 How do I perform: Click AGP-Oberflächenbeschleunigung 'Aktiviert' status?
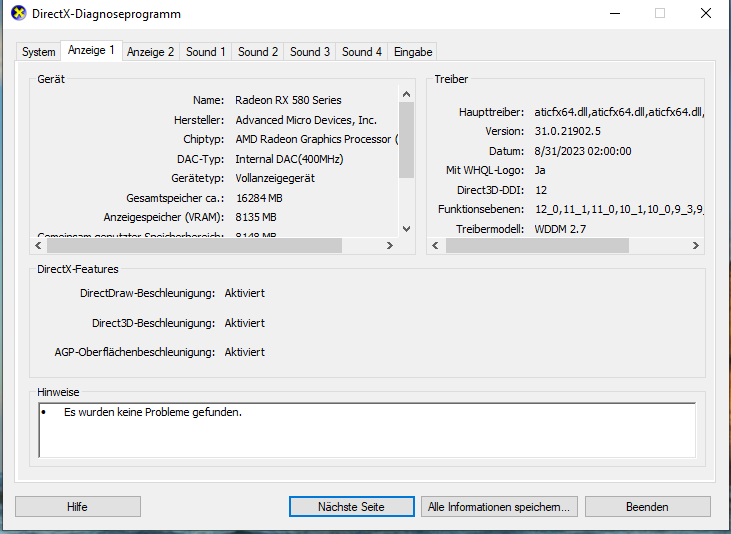click(245, 352)
